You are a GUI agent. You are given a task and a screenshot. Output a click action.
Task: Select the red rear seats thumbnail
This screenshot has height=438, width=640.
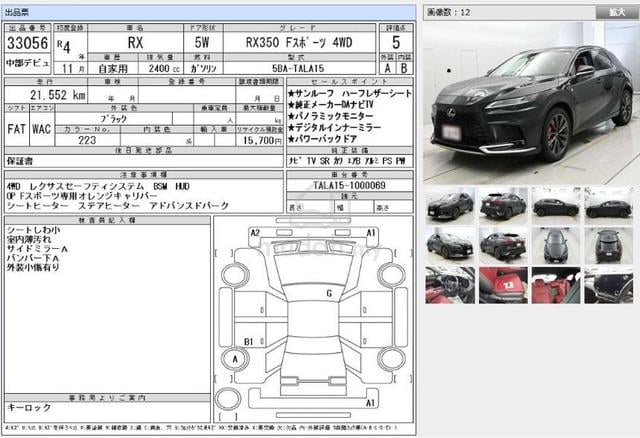pyautogui.click(x=556, y=285)
